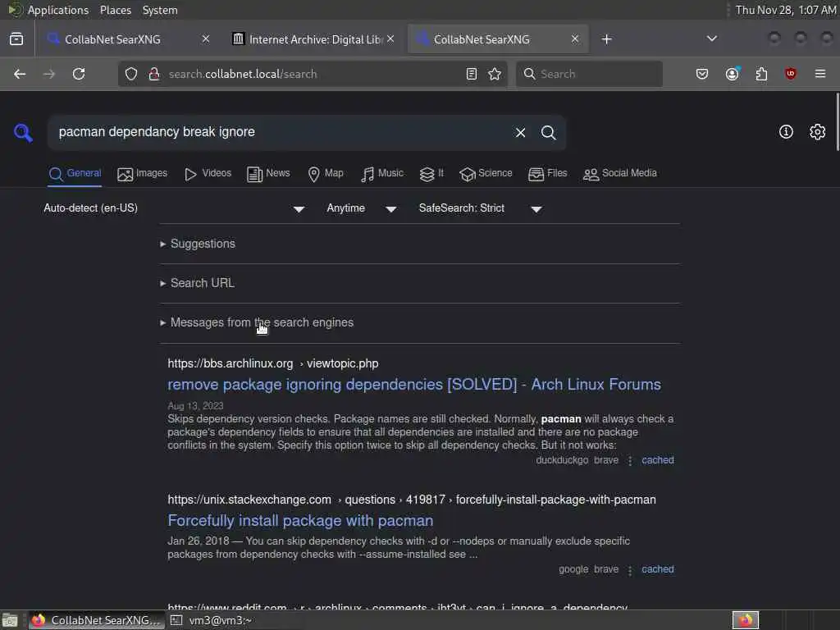Switch to the Files category
This screenshot has width=840, height=630.
click(x=547, y=174)
